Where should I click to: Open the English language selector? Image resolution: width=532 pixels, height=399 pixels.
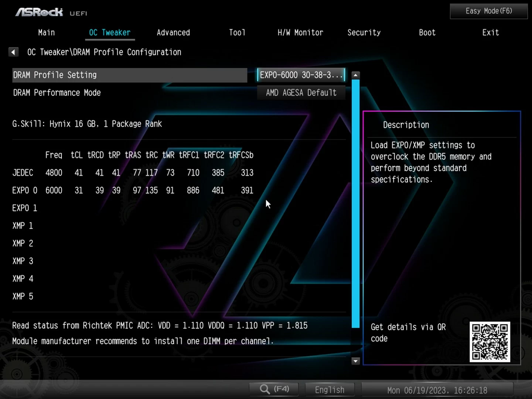[x=330, y=390]
